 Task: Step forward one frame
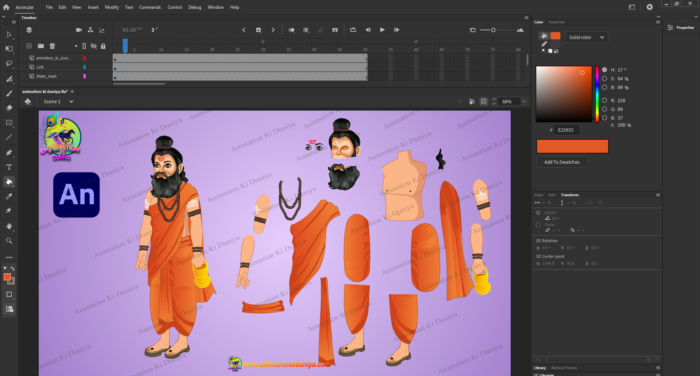point(396,30)
